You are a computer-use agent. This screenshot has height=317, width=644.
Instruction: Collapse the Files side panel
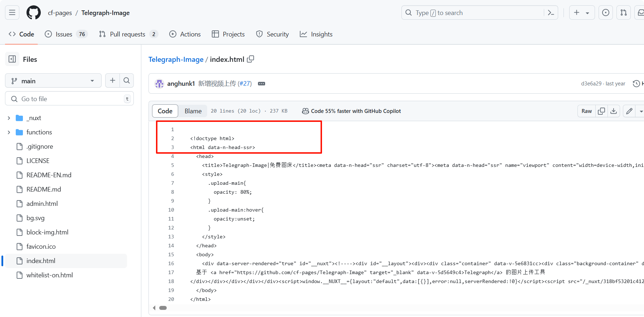pos(12,59)
